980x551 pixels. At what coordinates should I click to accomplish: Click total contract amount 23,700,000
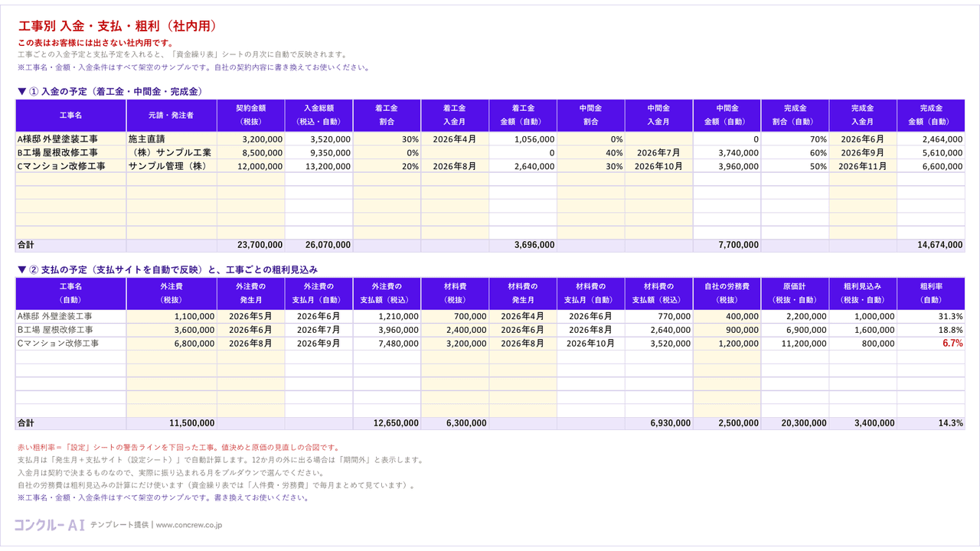251,245
